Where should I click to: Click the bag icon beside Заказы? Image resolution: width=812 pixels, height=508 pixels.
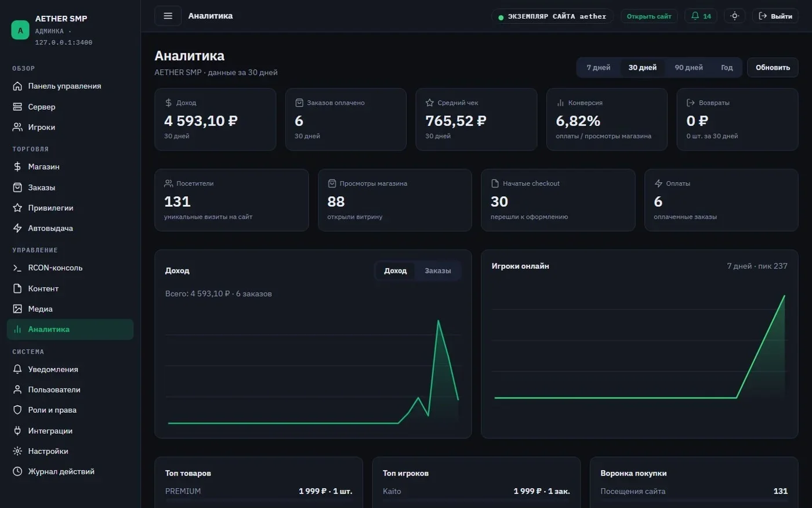17,188
